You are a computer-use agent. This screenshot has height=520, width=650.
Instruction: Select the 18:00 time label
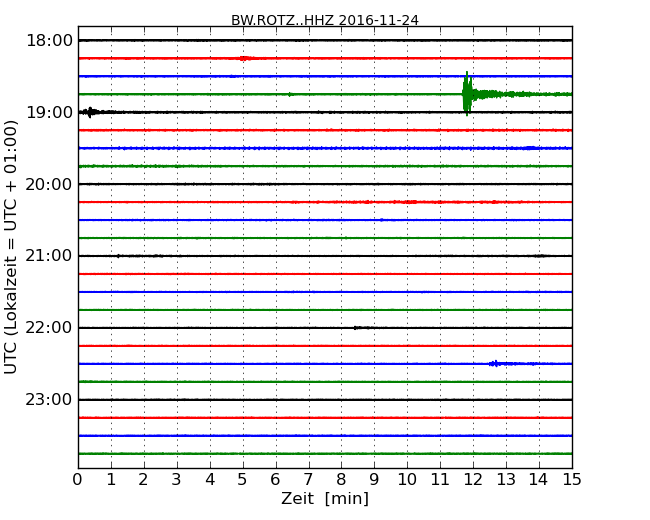[49, 41]
